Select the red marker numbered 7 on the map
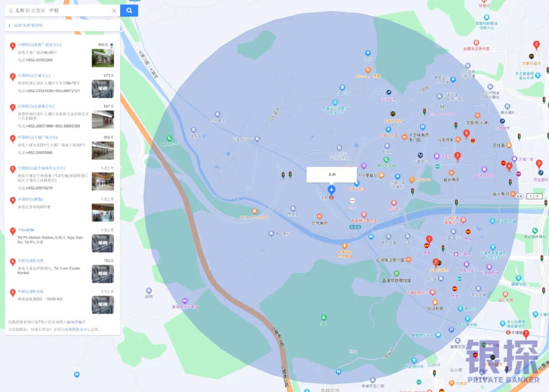The image size is (549, 392). pyautogui.click(x=526, y=334)
